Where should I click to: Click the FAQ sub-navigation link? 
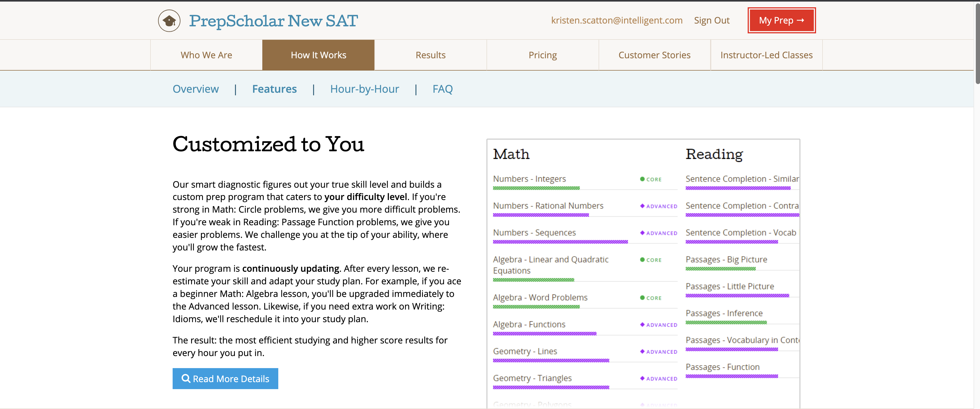(x=442, y=89)
